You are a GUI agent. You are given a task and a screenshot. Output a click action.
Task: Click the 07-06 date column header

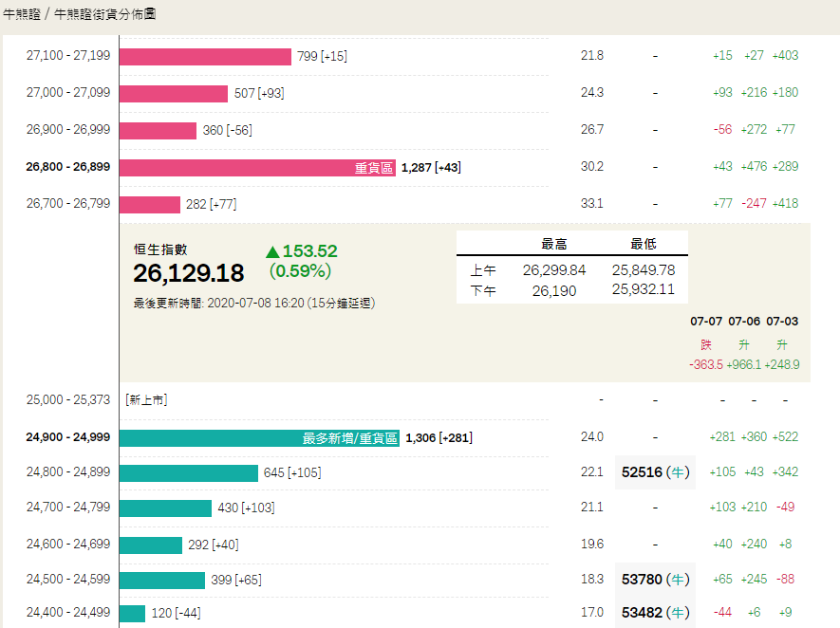(744, 322)
